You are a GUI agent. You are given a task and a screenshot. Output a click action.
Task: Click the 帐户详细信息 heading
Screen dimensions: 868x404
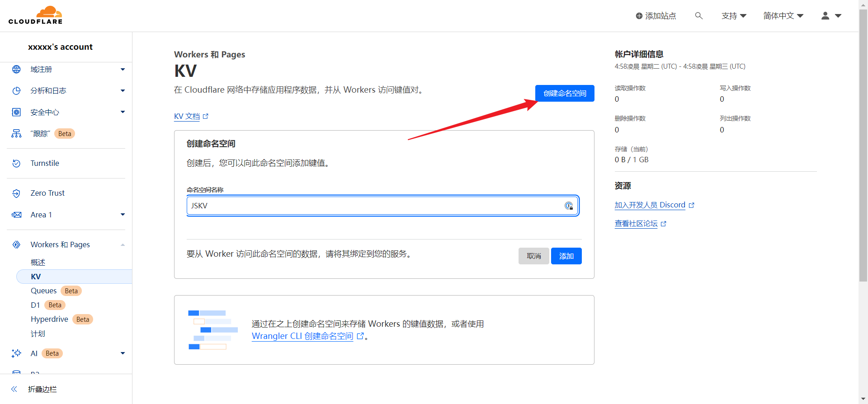tap(639, 54)
